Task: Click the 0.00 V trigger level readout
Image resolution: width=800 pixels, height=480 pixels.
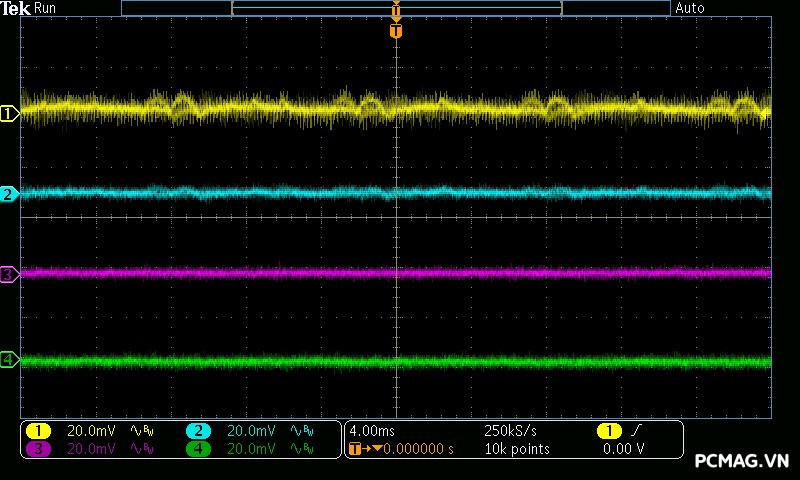Action: (624, 449)
